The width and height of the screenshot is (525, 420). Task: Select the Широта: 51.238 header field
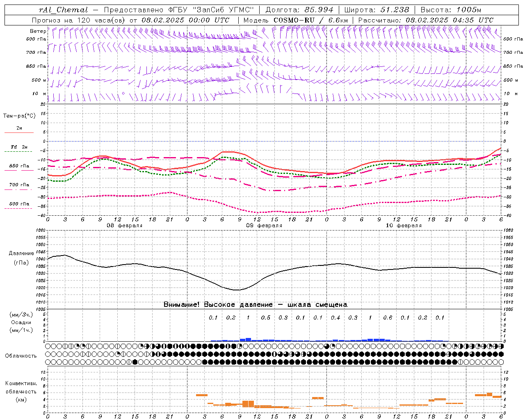pyautogui.click(x=377, y=10)
